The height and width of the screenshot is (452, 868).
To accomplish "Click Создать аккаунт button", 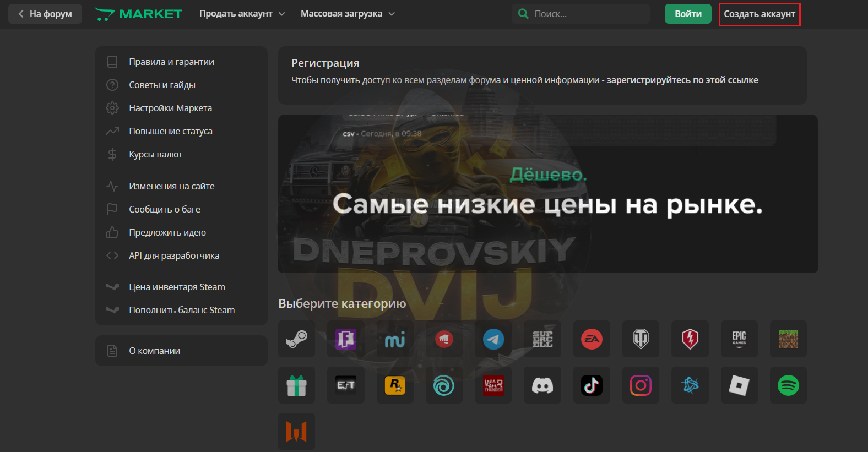I will (759, 14).
